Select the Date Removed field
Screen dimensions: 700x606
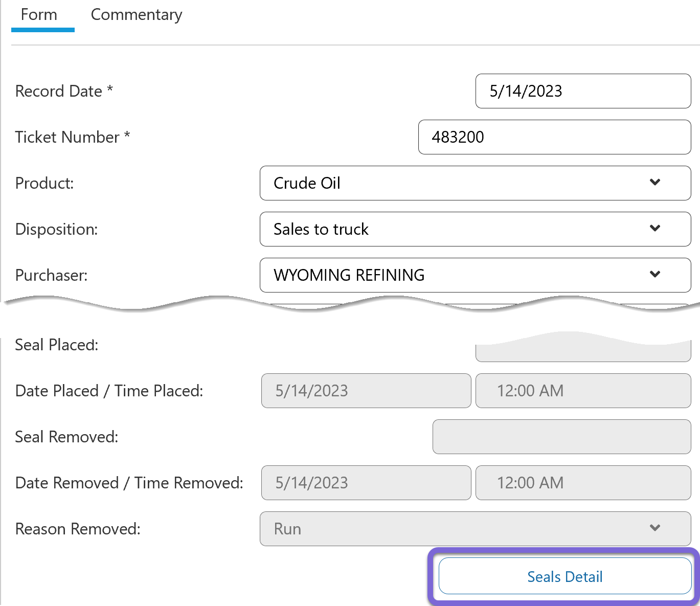tap(366, 483)
